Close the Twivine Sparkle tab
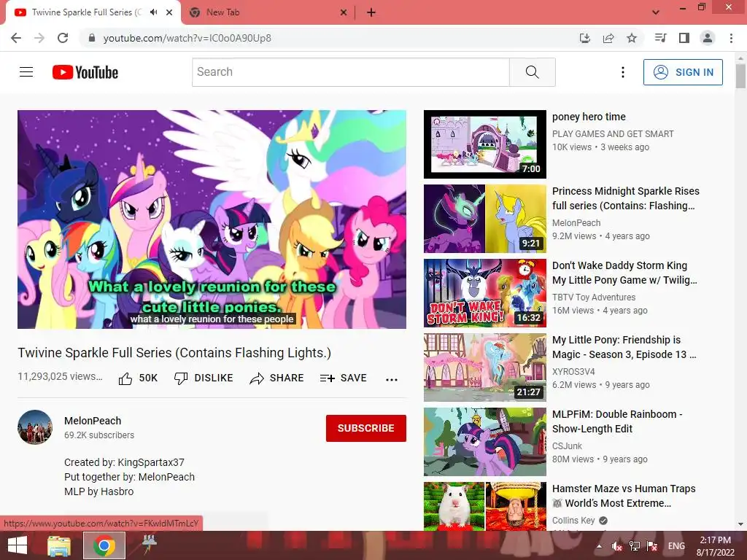The width and height of the screenshot is (747, 560). pos(169,12)
